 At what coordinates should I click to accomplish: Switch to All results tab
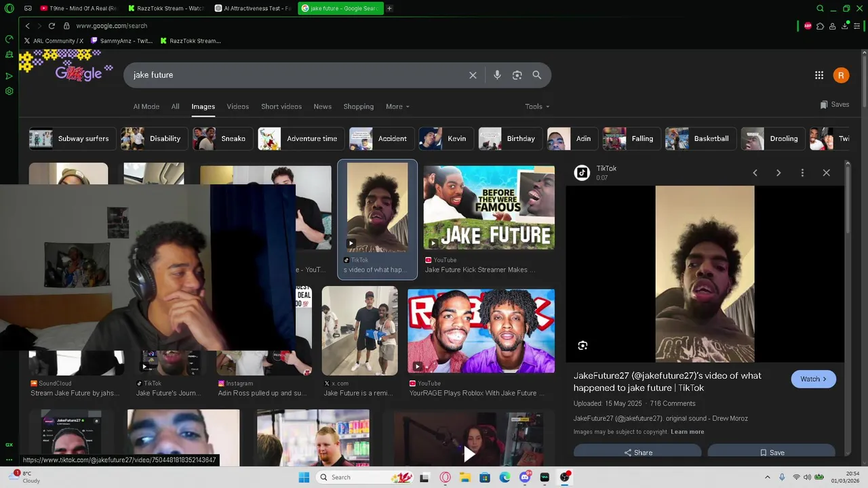175,106
